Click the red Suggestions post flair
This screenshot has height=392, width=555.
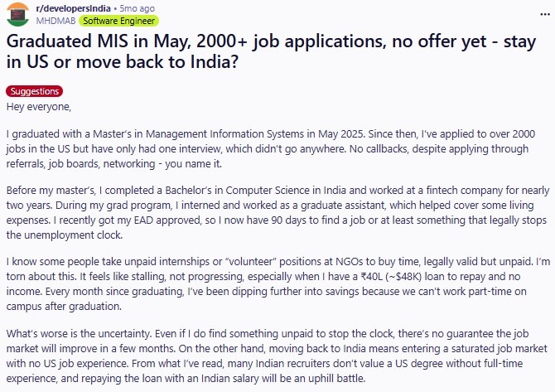(34, 92)
